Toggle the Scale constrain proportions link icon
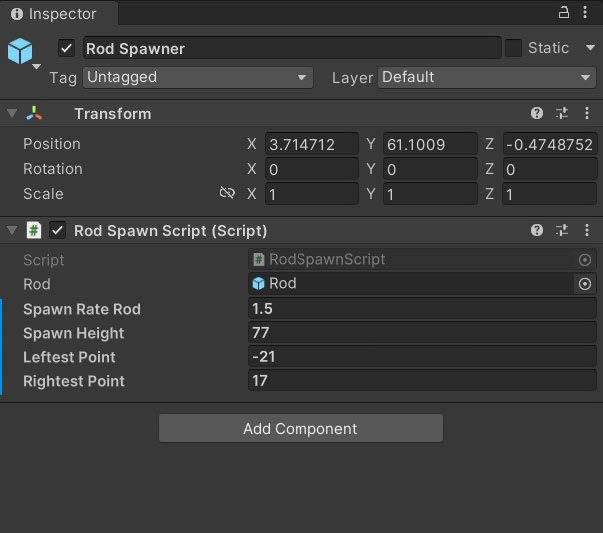Image resolution: width=603 pixels, height=533 pixels. (227, 194)
